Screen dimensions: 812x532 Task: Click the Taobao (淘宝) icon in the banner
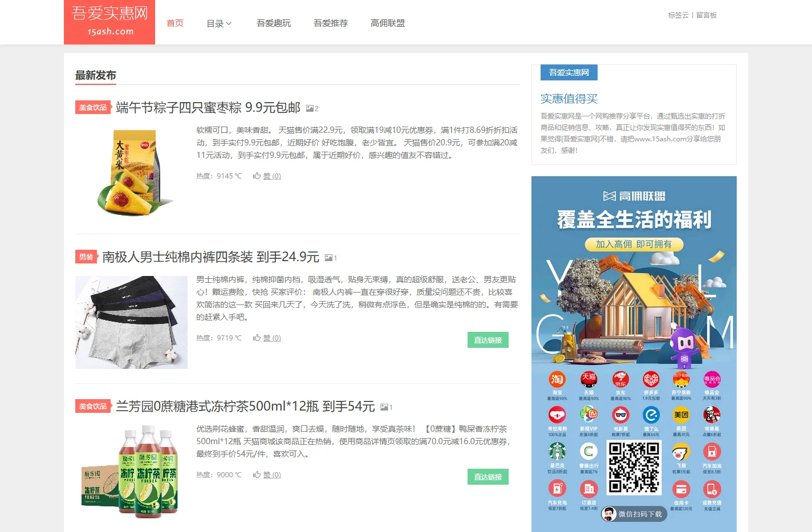coord(557,379)
